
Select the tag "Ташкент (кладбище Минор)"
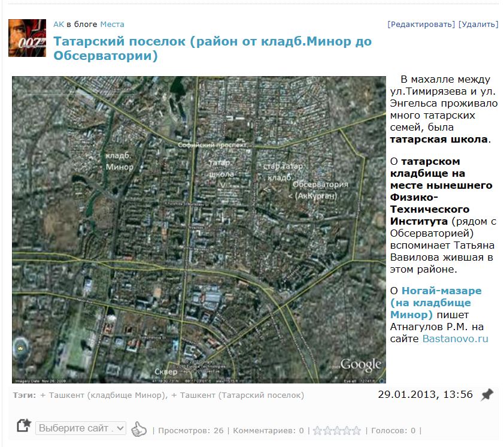[x=107, y=395]
